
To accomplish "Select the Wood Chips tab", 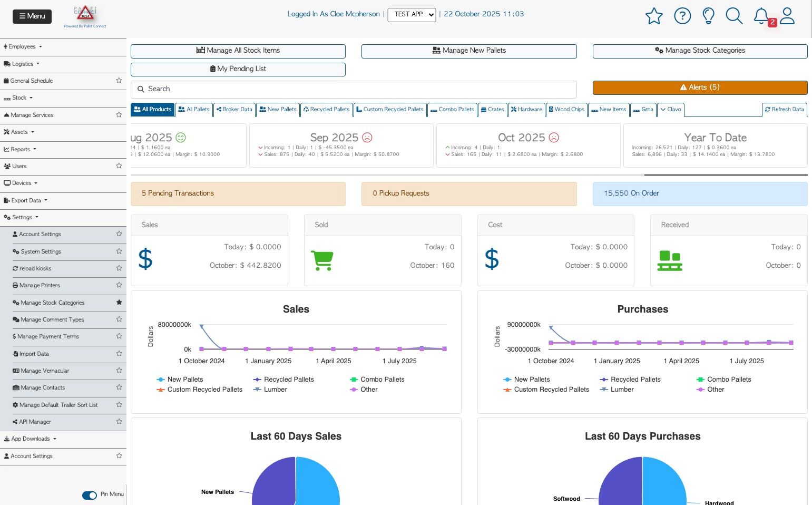I will click(566, 109).
